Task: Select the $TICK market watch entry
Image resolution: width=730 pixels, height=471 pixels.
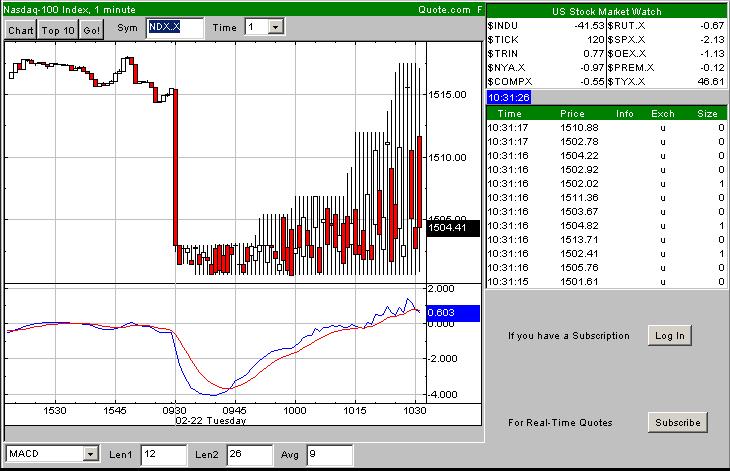Action: [x=546, y=40]
